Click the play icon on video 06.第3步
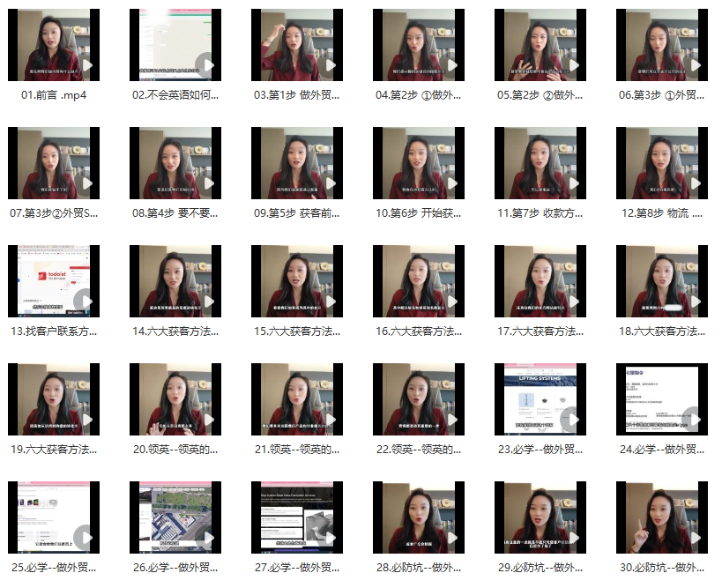This screenshot has width=722, height=588. point(694,65)
